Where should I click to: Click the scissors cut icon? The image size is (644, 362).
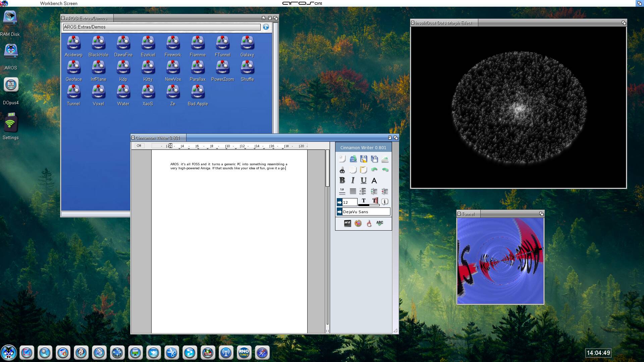pos(342,170)
